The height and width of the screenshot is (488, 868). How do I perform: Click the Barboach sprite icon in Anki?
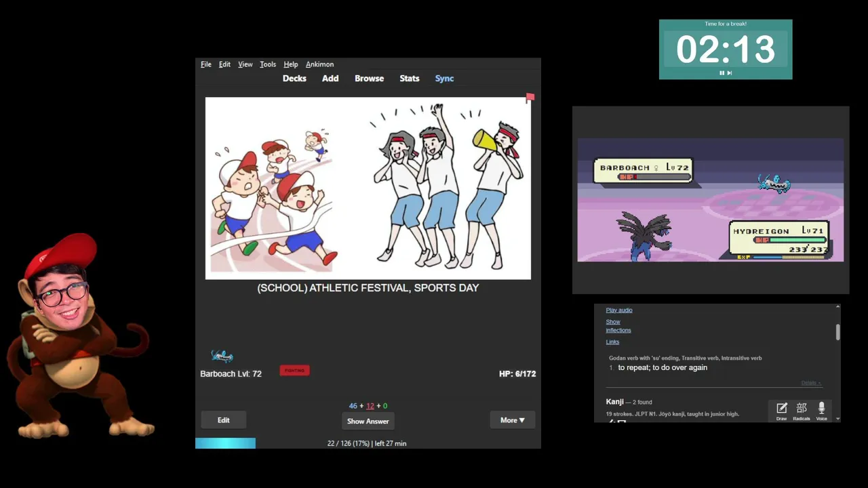(222, 356)
